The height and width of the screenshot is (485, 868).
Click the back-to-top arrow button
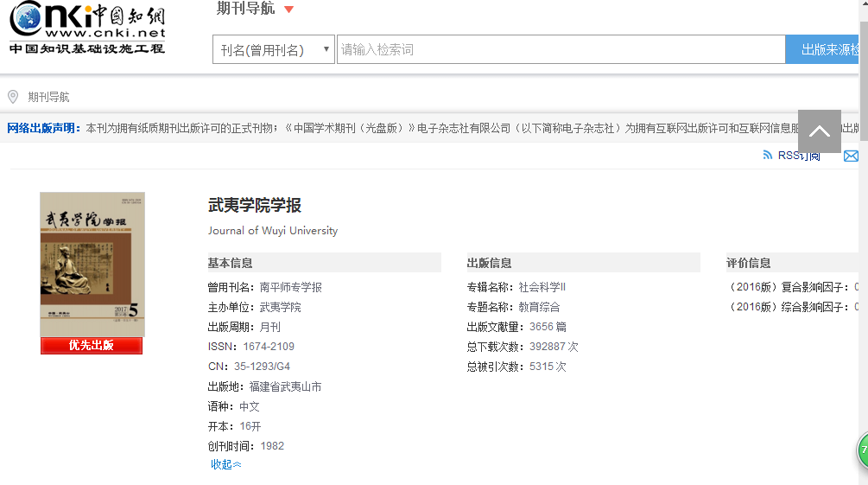[819, 131]
